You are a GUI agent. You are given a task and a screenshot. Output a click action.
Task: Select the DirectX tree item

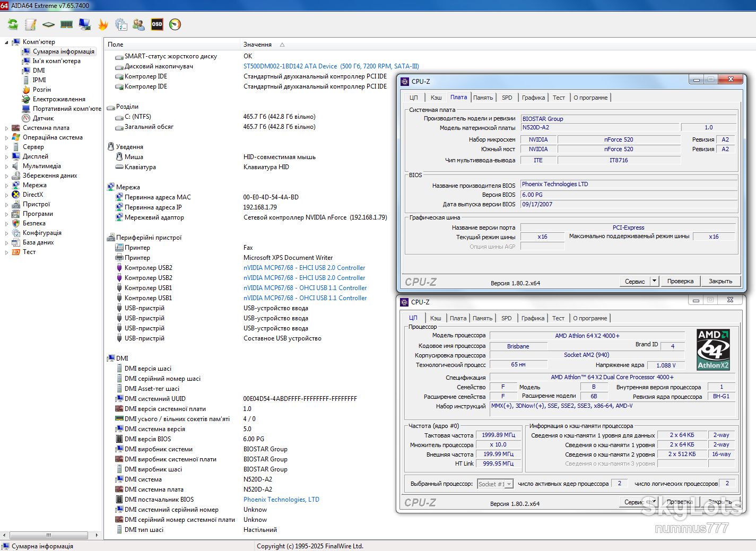coord(32,195)
